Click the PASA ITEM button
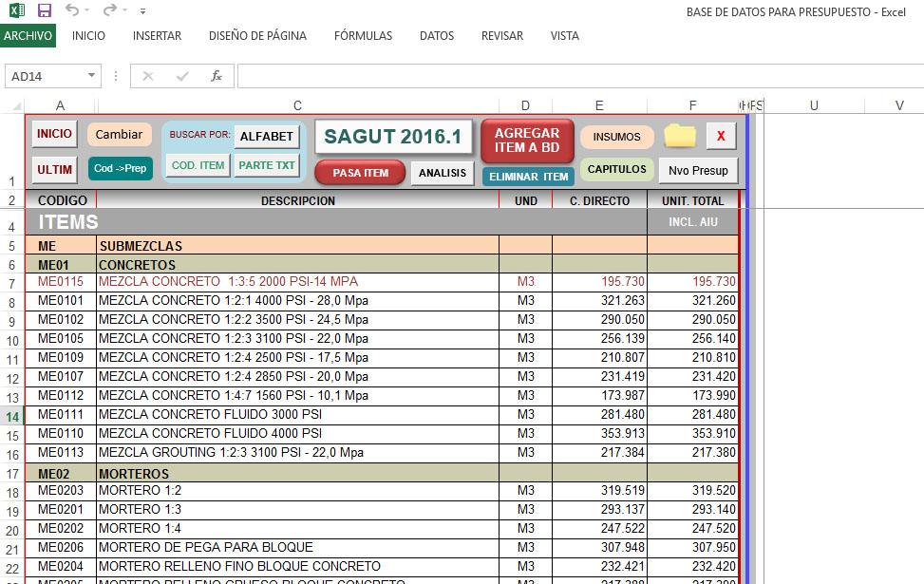Image resolution: width=924 pixels, height=584 pixels. (x=360, y=173)
